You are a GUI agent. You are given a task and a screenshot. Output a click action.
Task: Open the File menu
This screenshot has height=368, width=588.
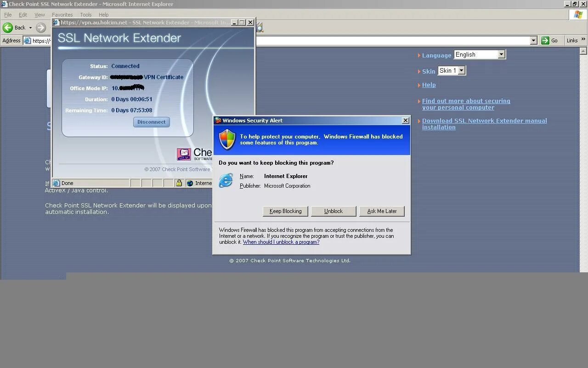coord(8,15)
